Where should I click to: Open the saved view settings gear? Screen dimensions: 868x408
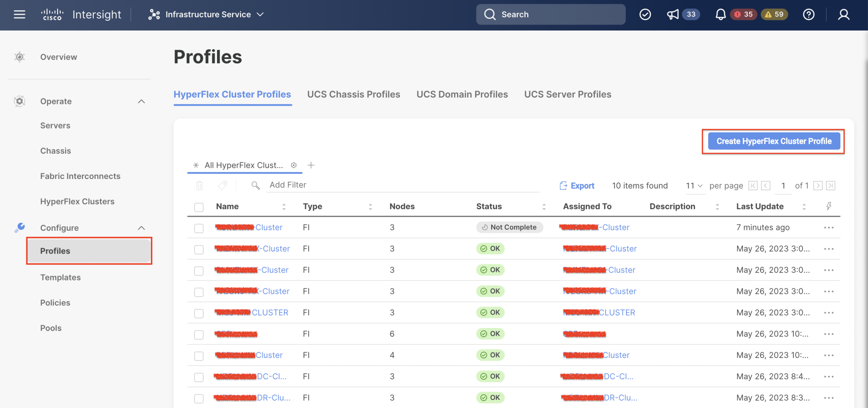pyautogui.click(x=294, y=165)
